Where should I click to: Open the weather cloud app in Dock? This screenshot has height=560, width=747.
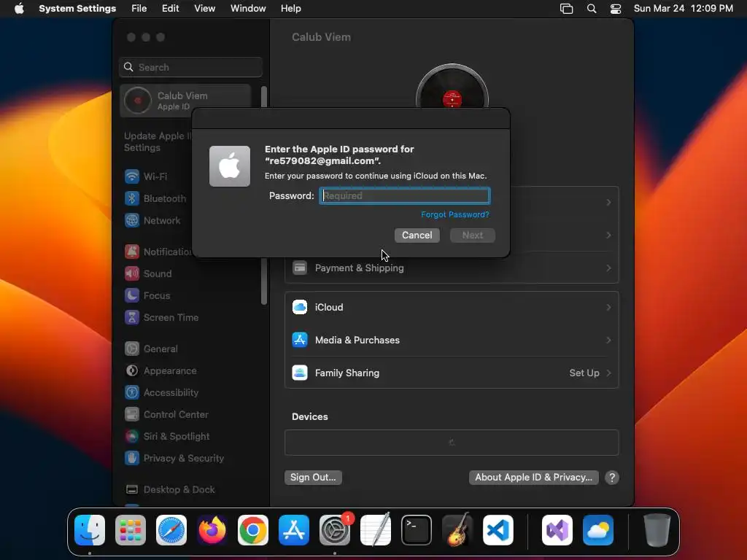click(598, 530)
